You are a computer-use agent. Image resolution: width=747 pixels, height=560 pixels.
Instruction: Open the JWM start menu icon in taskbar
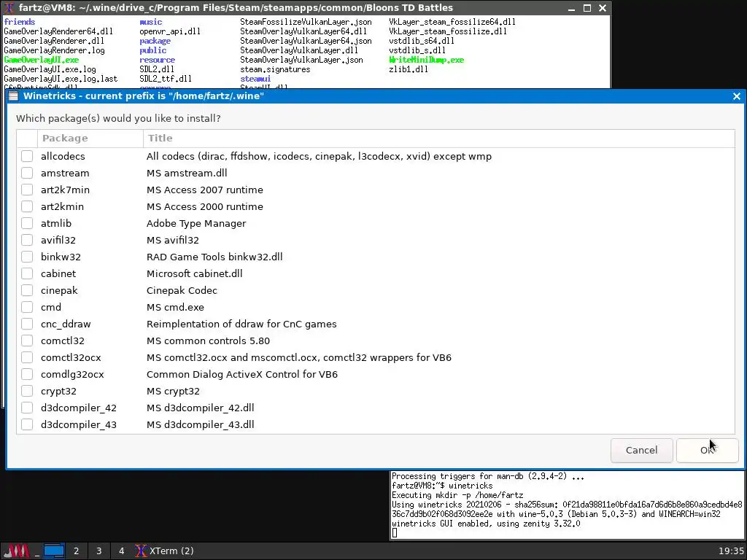click(17, 551)
